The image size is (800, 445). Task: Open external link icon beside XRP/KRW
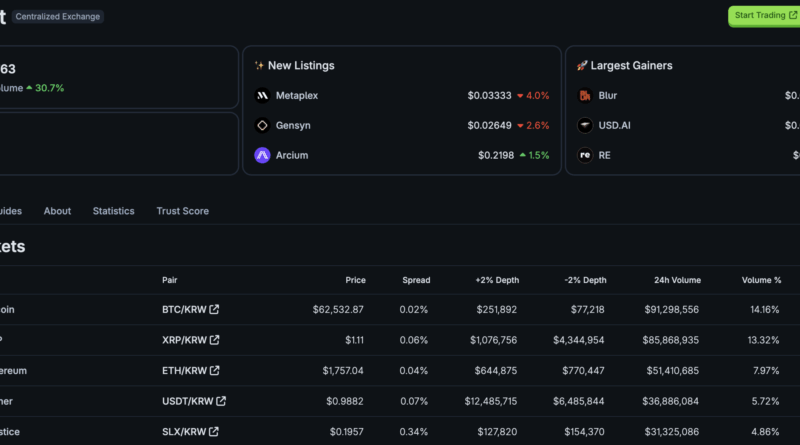[x=214, y=340]
